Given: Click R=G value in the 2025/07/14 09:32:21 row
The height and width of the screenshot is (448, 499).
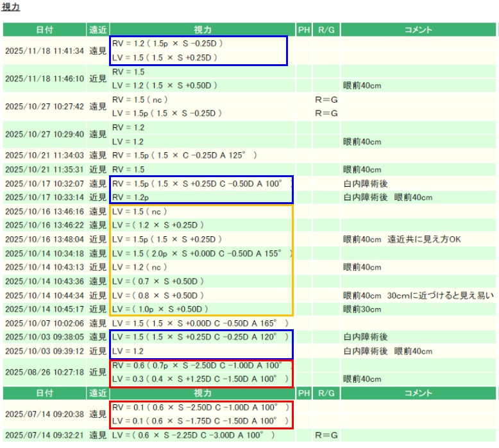Looking at the screenshot, I should pos(326,435).
